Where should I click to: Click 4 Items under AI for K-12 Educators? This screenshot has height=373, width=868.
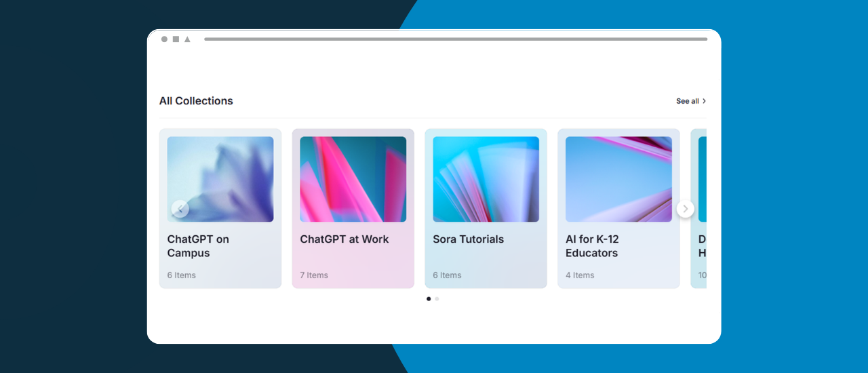580,275
